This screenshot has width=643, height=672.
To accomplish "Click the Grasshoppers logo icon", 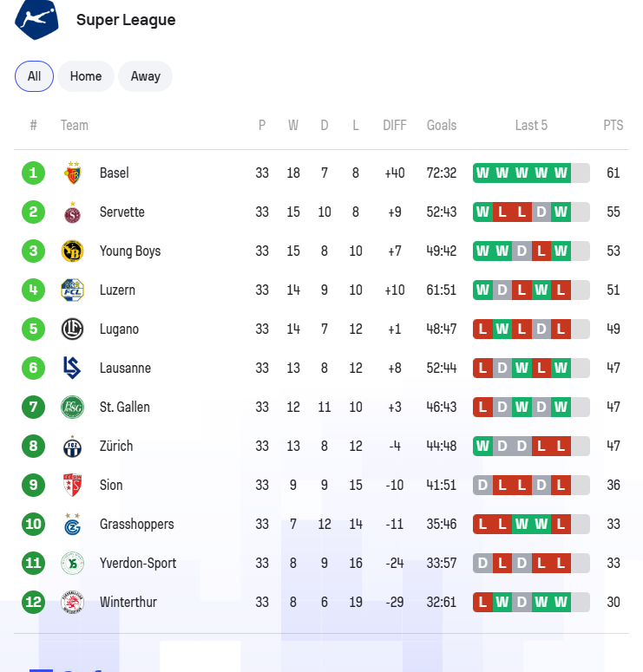I will 73,524.
